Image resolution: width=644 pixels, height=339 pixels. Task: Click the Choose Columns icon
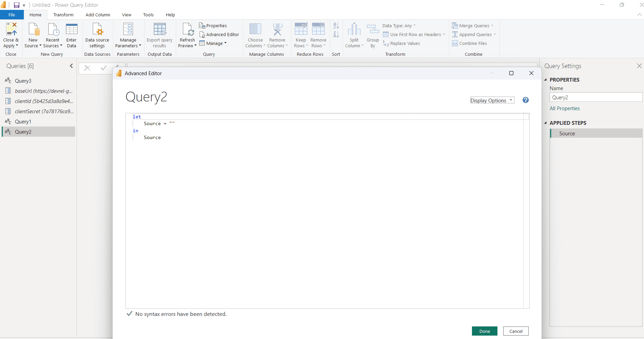point(255,29)
